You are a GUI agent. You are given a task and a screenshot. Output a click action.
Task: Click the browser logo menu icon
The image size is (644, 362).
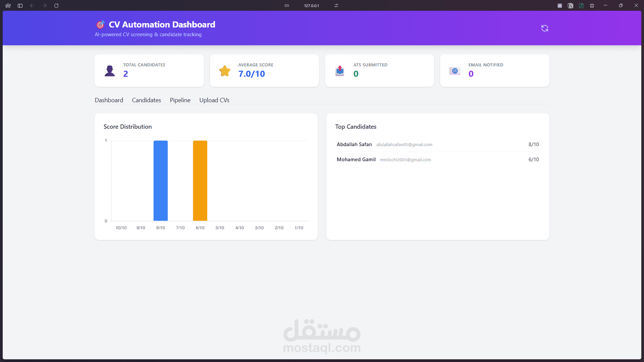pyautogui.click(x=8, y=6)
